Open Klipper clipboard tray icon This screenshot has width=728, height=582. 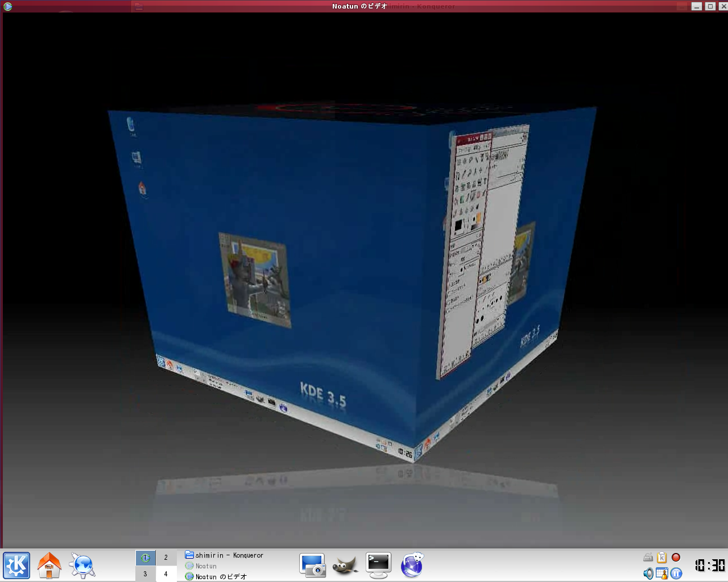(x=661, y=558)
